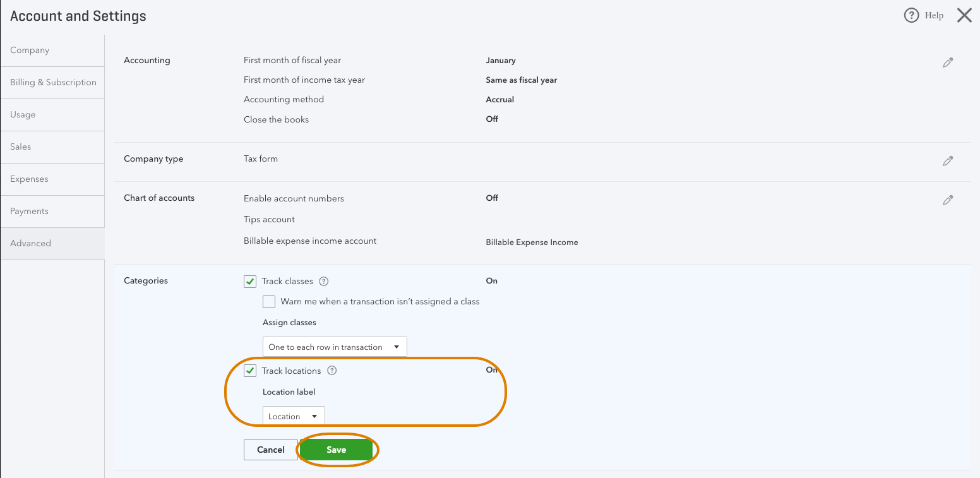Switch to the Usage tab
The height and width of the screenshot is (478, 980).
click(x=52, y=115)
